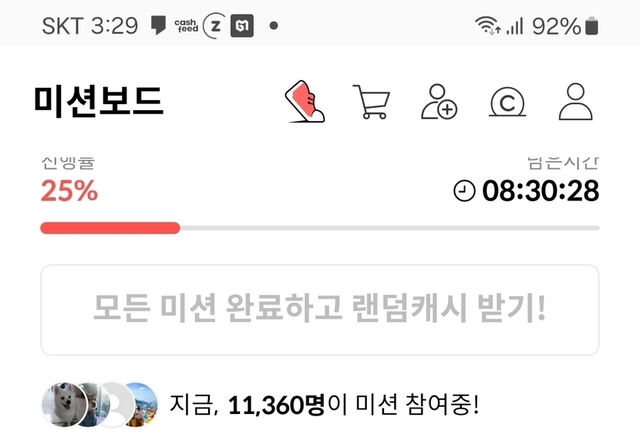Tap the 모든 미션 완료하고 랜덤캐시 받기 button

click(x=320, y=310)
